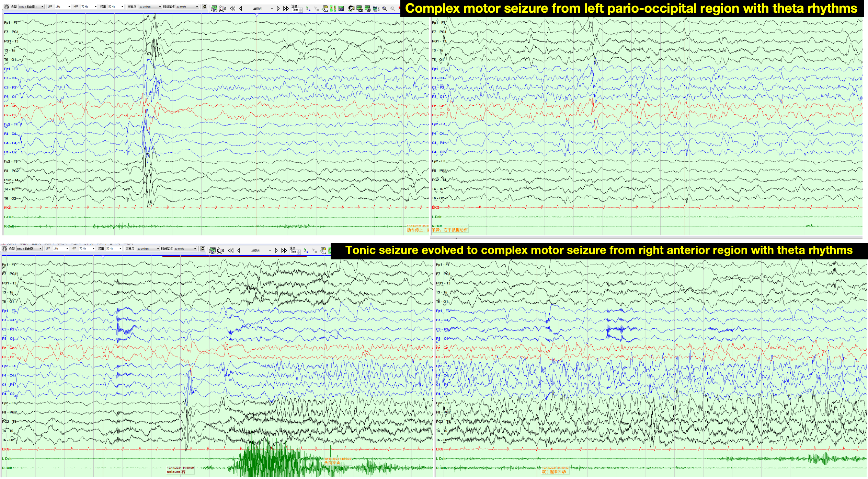868x479 pixels.
Task: Click the 'seizure-右' annotation label
Action: [176, 472]
